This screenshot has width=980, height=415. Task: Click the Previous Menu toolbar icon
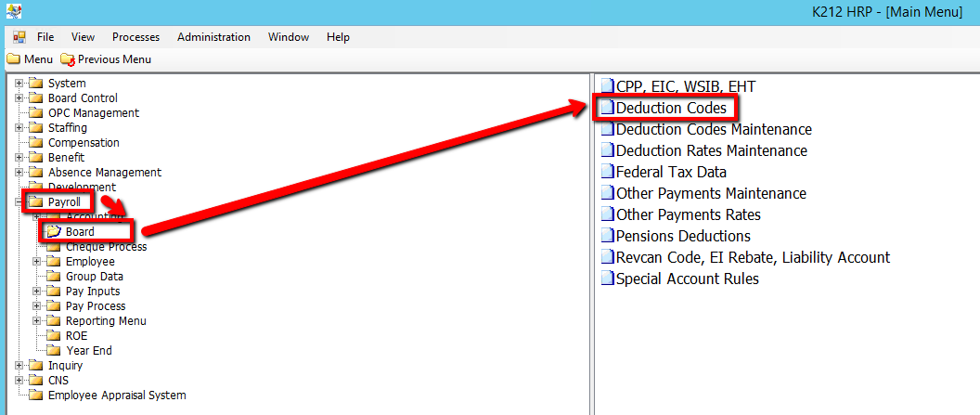coord(68,59)
